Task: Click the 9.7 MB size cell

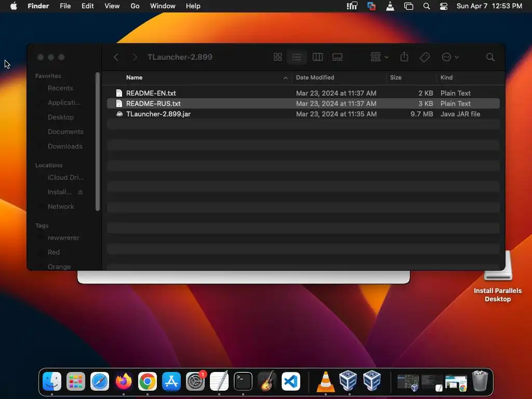Action: click(x=422, y=114)
